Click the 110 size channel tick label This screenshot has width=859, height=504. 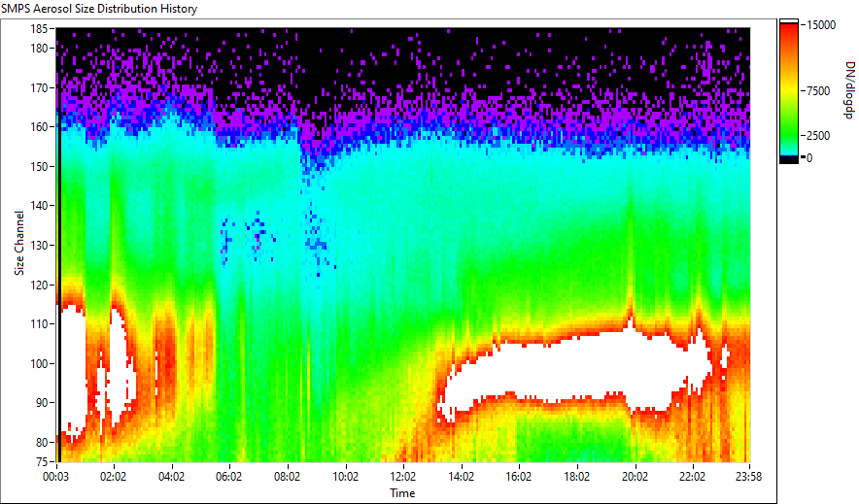coord(40,324)
